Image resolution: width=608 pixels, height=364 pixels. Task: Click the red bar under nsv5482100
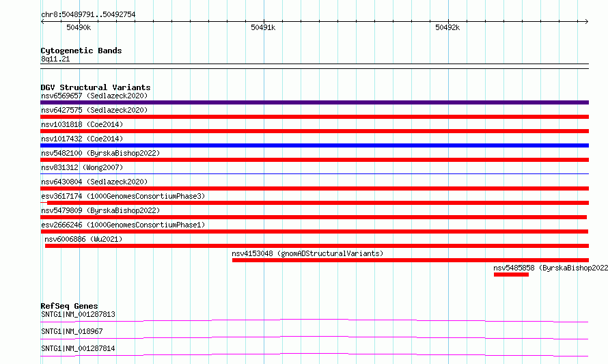[314, 160]
